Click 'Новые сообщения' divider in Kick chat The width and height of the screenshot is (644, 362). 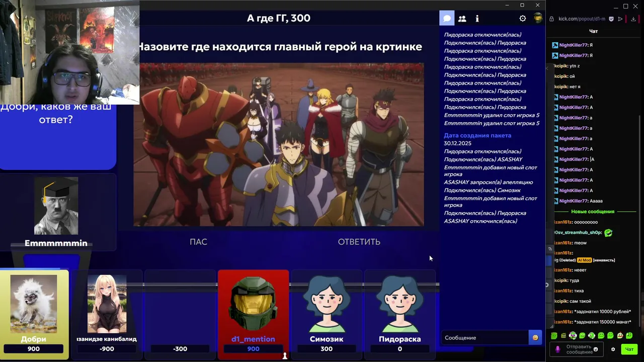[593, 212]
